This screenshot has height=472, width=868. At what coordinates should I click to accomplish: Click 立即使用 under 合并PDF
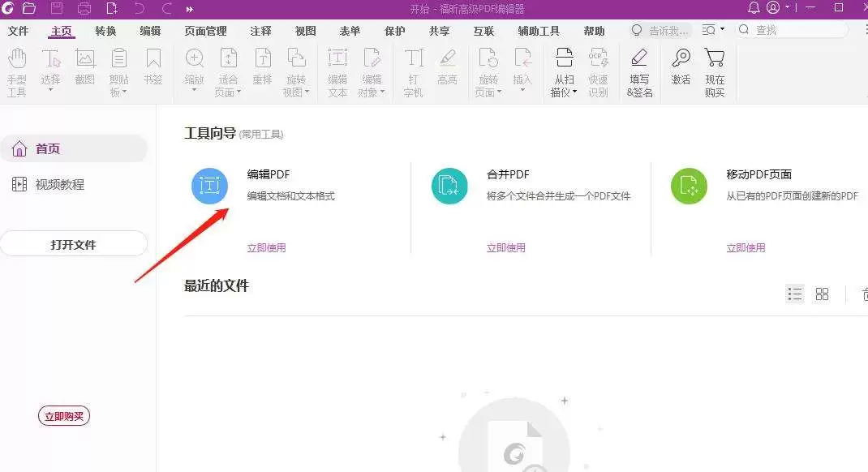point(506,247)
